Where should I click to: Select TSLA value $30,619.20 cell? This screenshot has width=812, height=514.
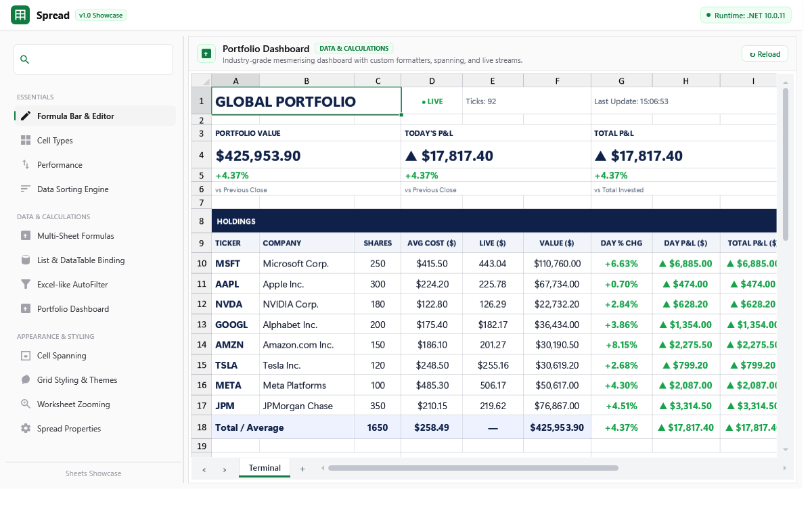click(557, 365)
